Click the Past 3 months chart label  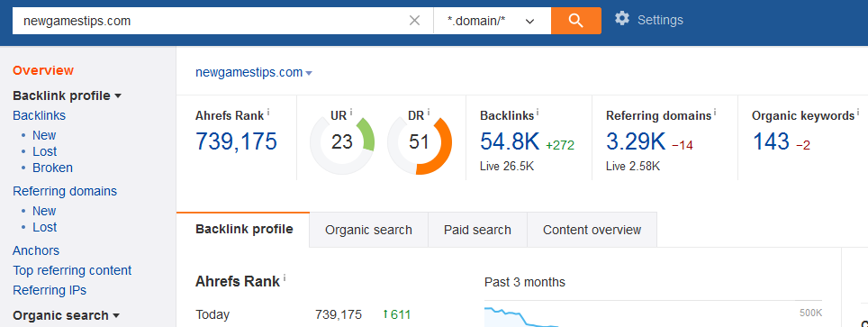[x=525, y=282]
